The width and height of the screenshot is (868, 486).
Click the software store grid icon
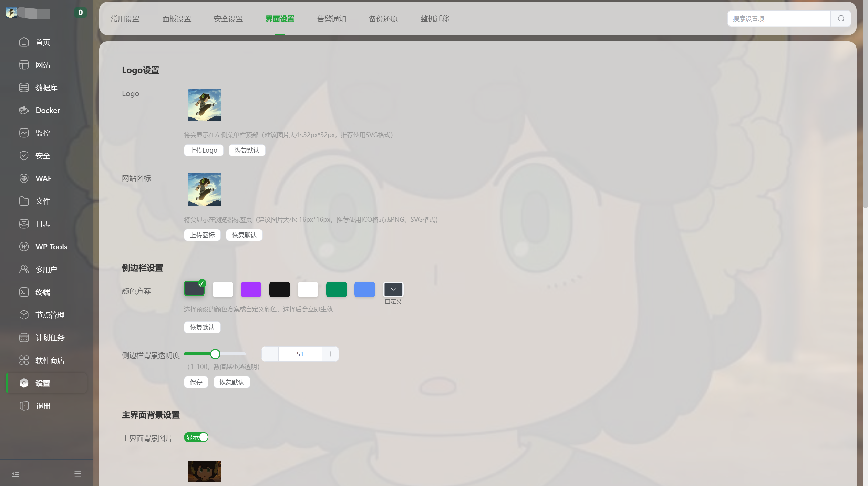click(x=24, y=360)
